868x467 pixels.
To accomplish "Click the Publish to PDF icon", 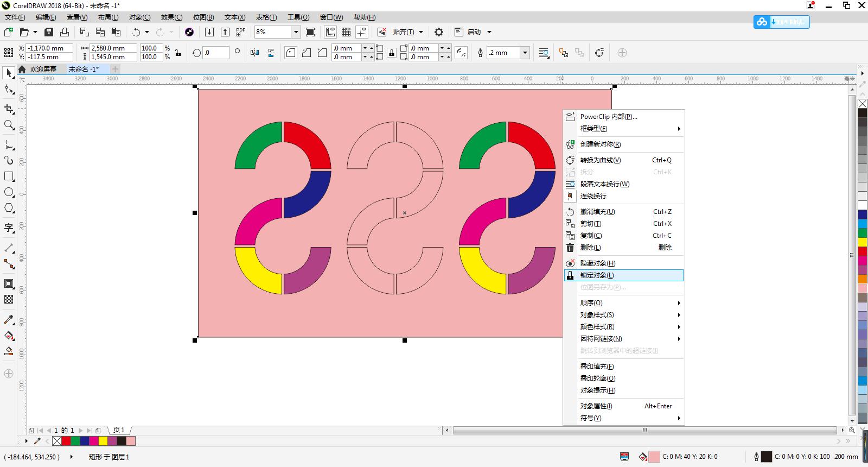I will [240, 32].
